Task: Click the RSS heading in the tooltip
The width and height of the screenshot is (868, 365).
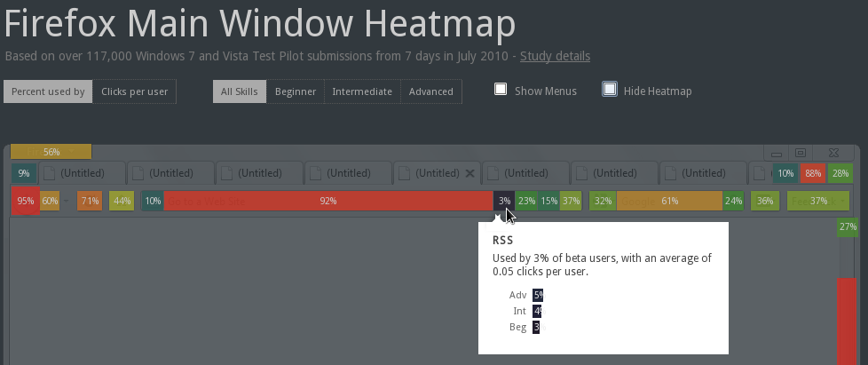Action: click(x=502, y=240)
